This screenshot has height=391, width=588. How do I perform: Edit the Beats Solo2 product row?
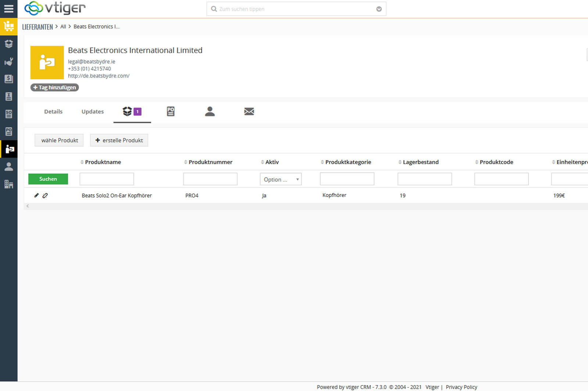pos(36,195)
